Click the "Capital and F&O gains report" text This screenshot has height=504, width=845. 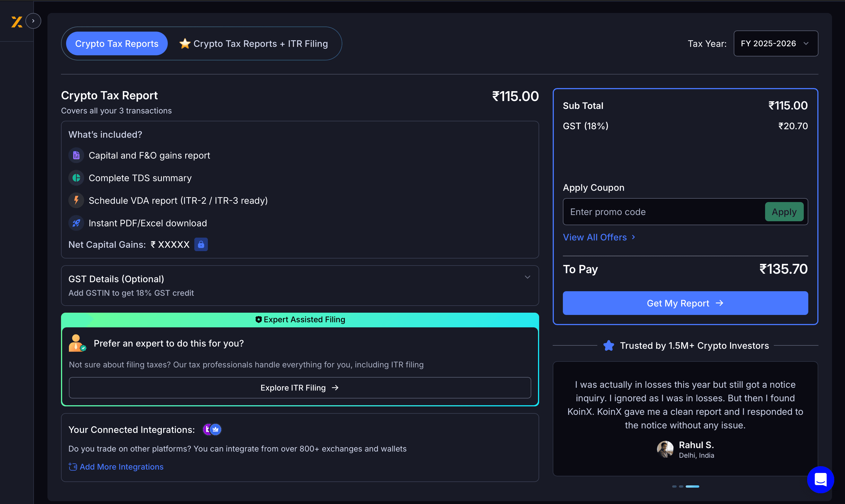pyautogui.click(x=149, y=155)
